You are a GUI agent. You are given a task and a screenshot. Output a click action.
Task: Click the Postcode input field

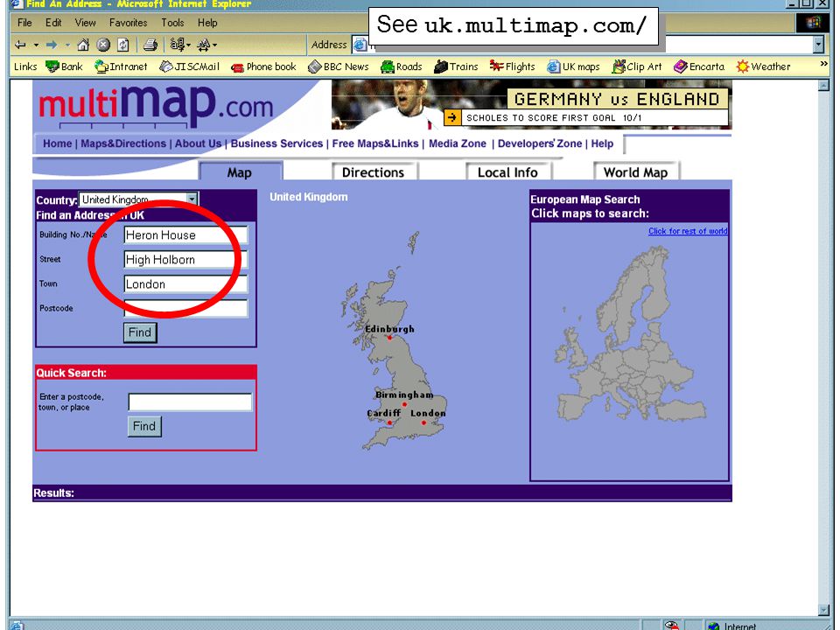185,309
